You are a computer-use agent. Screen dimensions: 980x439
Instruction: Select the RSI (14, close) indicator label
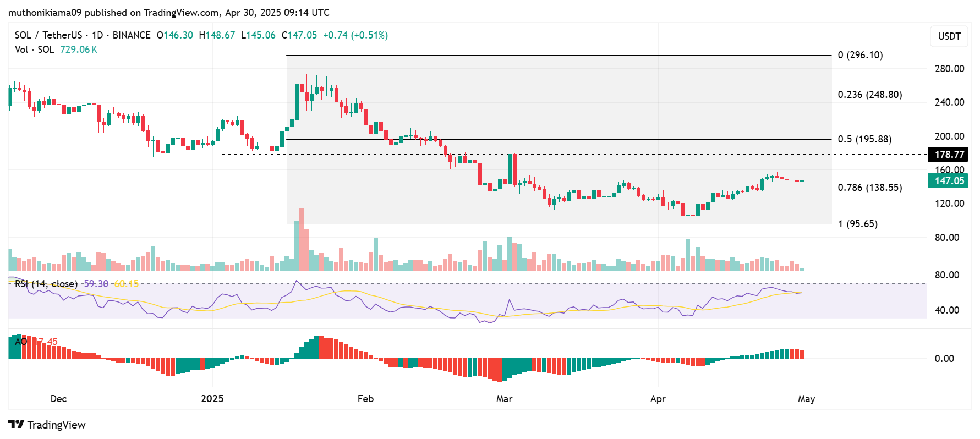tap(46, 284)
